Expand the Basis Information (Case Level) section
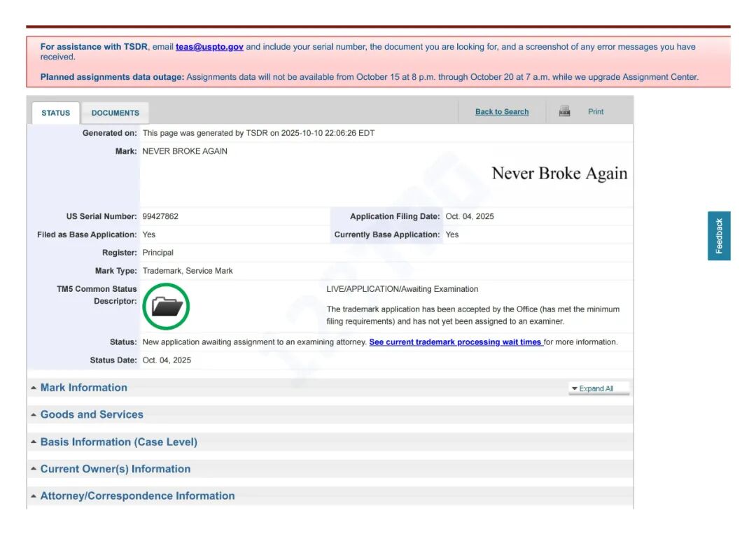The width and height of the screenshot is (756, 534). click(x=118, y=442)
